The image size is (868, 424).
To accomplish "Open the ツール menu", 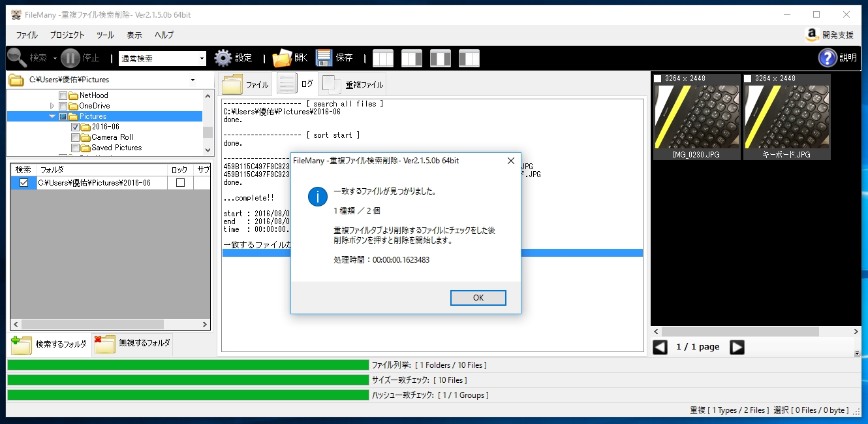I will point(105,35).
